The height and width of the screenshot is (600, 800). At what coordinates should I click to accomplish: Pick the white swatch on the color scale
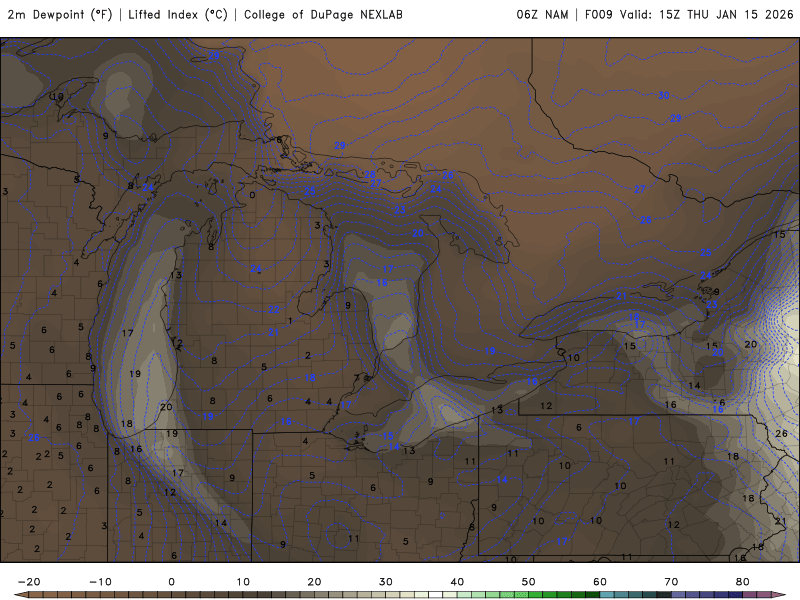[x=436, y=595]
